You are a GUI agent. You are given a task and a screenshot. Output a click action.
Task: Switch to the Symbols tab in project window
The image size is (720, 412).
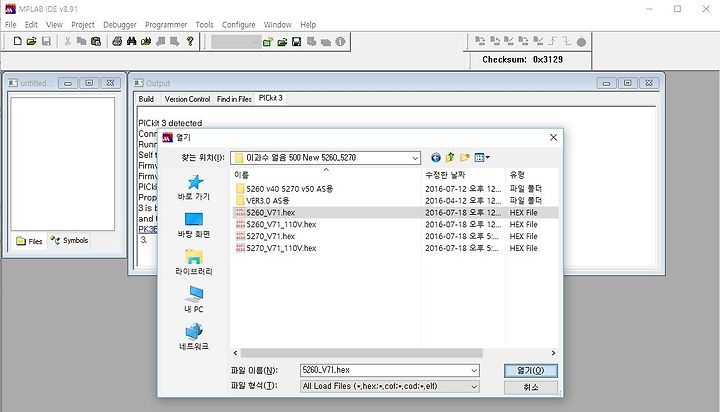(70, 240)
